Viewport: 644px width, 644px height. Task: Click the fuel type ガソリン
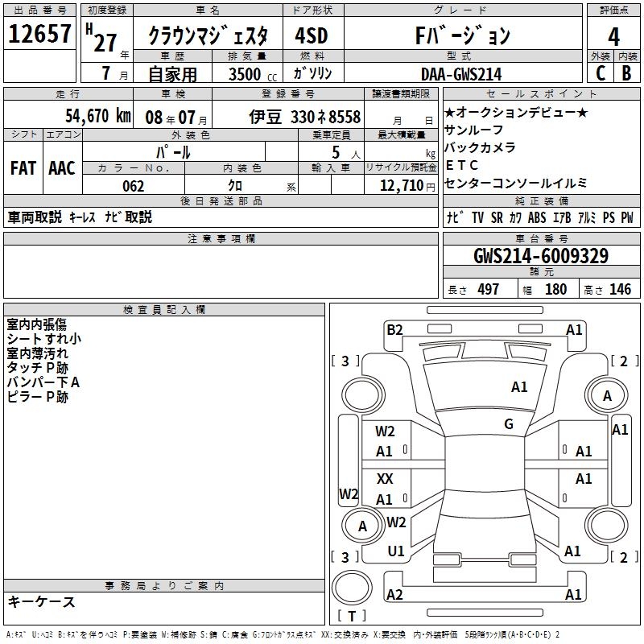point(312,73)
